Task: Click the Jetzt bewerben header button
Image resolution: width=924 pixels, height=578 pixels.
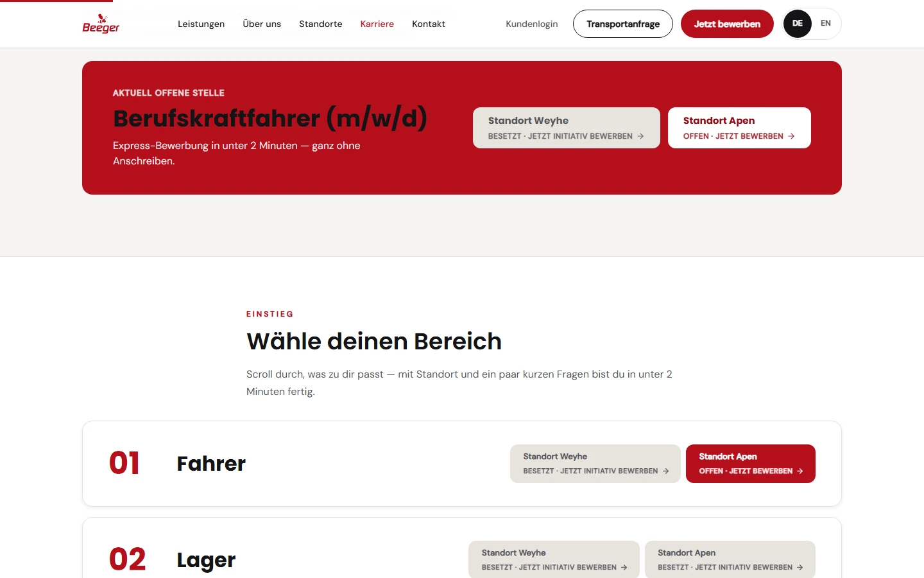Action: [x=727, y=24]
